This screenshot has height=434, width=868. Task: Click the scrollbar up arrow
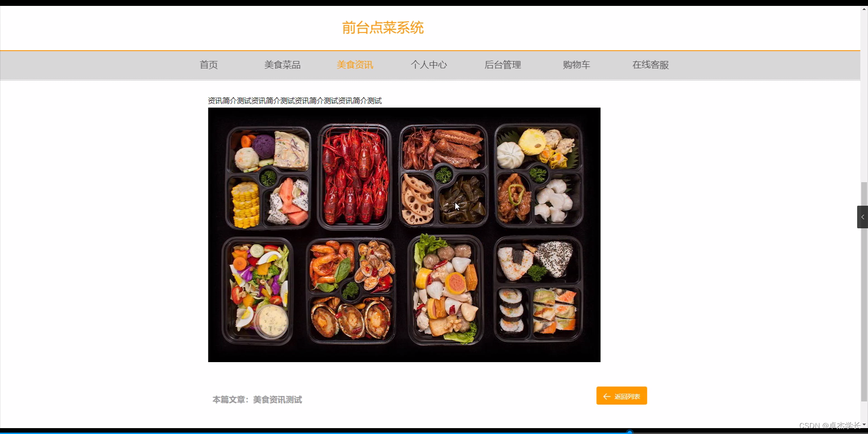pos(864,9)
